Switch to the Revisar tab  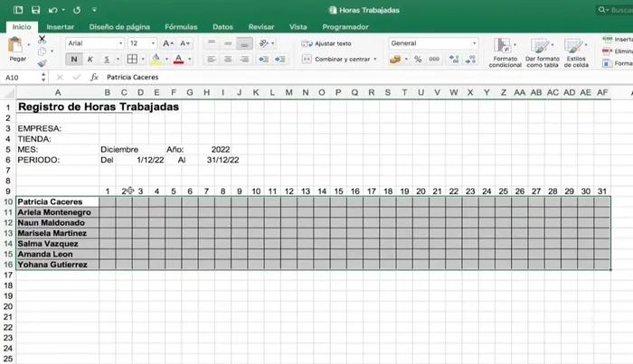point(261,27)
